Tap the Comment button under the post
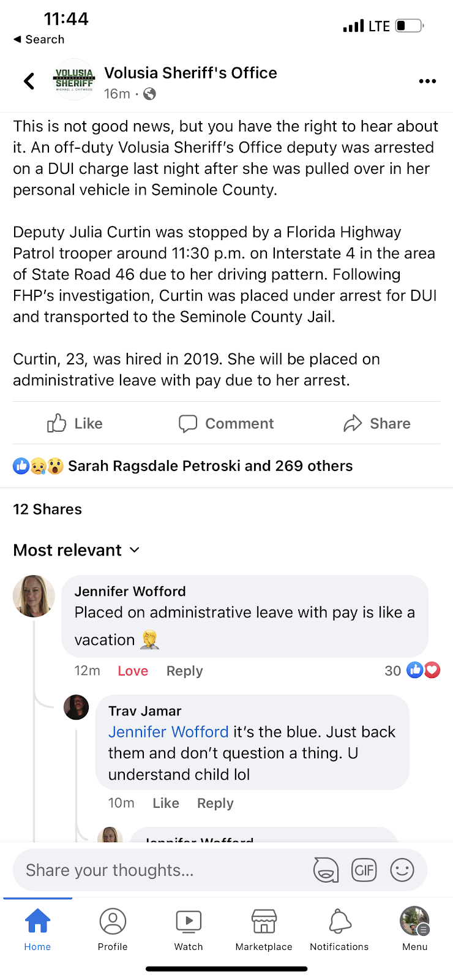This screenshot has height=980, width=453. tap(226, 423)
